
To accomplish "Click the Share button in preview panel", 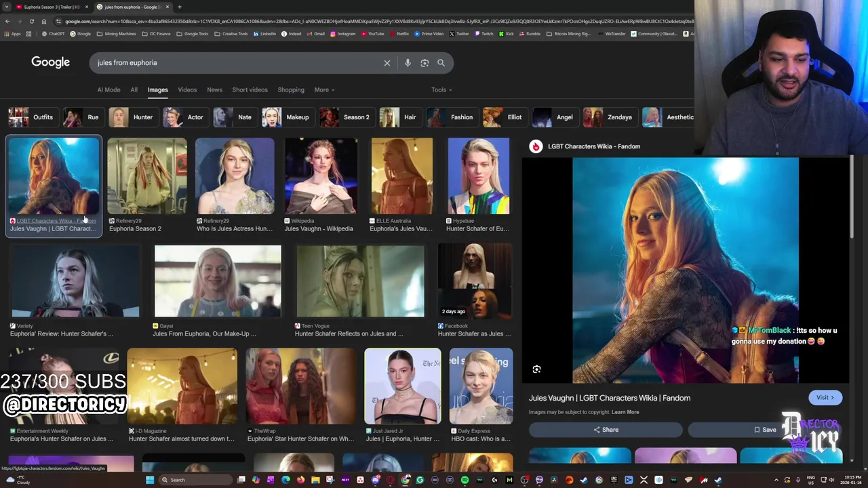I will tap(606, 430).
